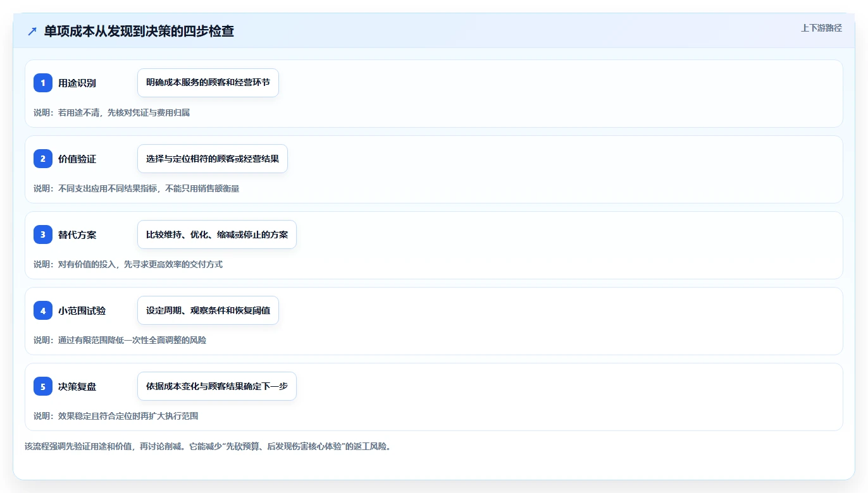This screenshot has height=493, width=868.
Task: Select the 替代方案 step label
Action: pyautogui.click(x=77, y=234)
